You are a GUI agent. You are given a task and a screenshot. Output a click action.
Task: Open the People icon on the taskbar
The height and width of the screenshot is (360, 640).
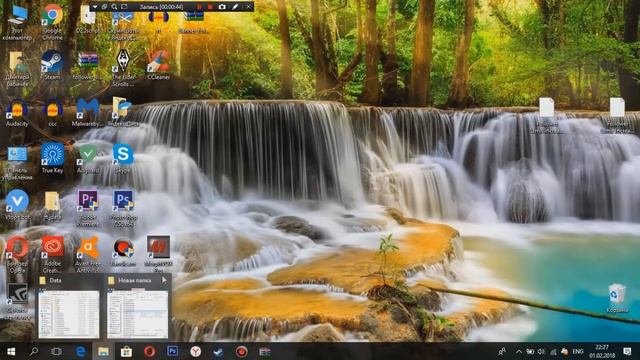502,351
